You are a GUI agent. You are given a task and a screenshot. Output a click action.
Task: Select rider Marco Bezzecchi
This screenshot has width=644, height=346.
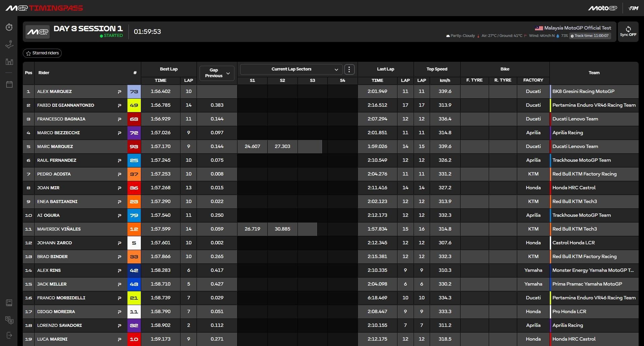click(58, 133)
